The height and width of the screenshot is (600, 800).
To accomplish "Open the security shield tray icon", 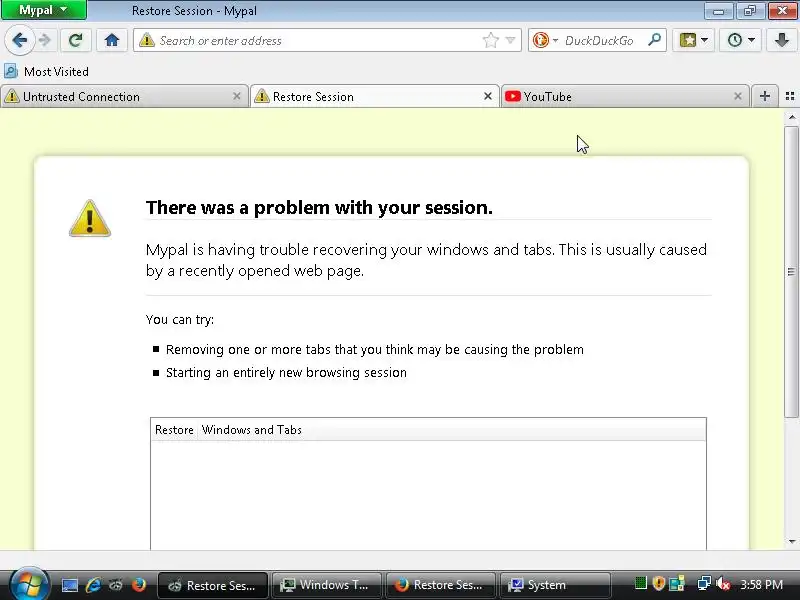I will pos(659,583).
